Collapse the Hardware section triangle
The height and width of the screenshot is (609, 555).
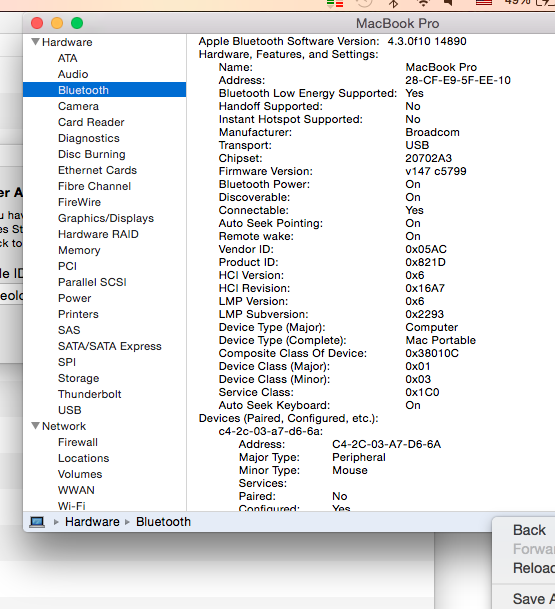pos(35,42)
